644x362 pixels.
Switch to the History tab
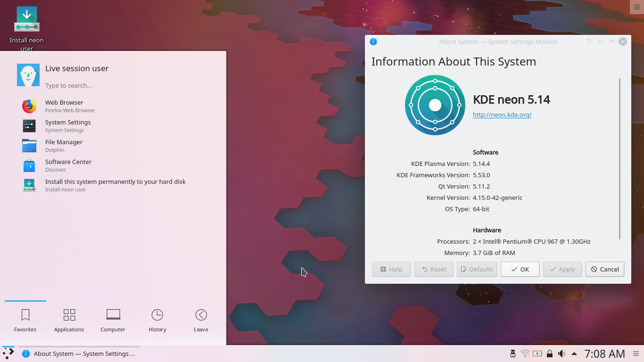click(157, 320)
